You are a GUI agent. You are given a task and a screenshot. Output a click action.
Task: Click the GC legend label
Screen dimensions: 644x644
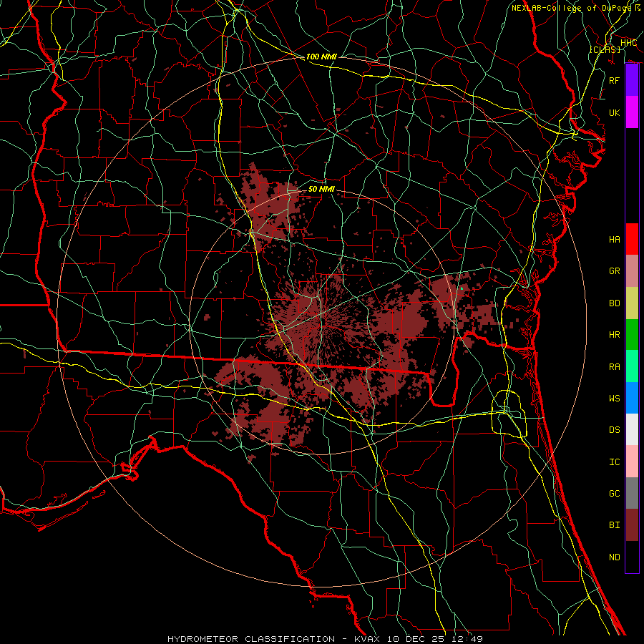pos(615,494)
